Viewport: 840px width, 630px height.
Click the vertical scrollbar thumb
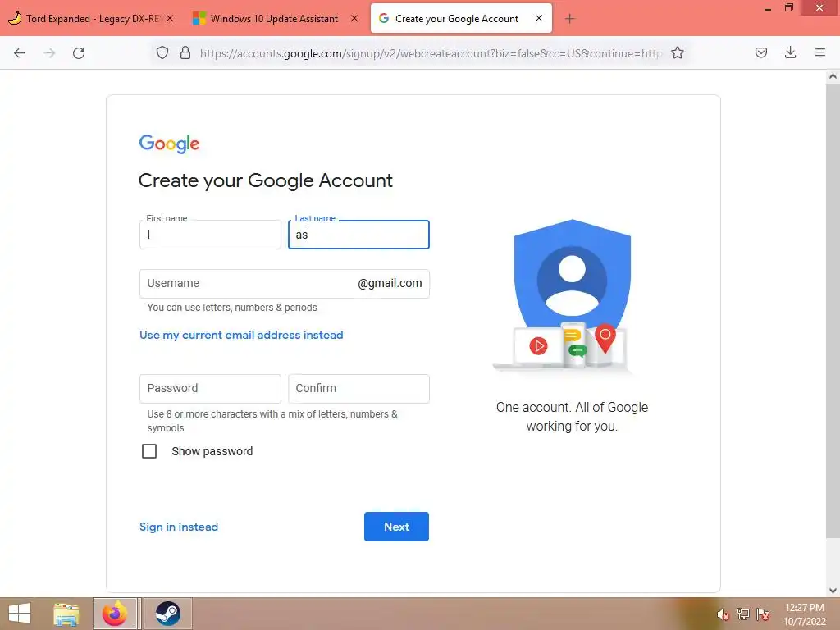click(833, 311)
